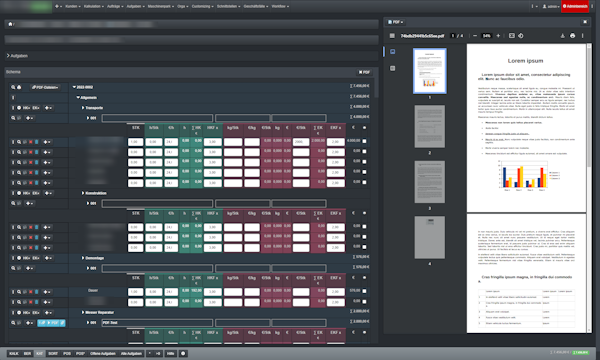Tick the checkbox in the first Transporte row
This screenshot has height=360, width=600.
pos(364,142)
